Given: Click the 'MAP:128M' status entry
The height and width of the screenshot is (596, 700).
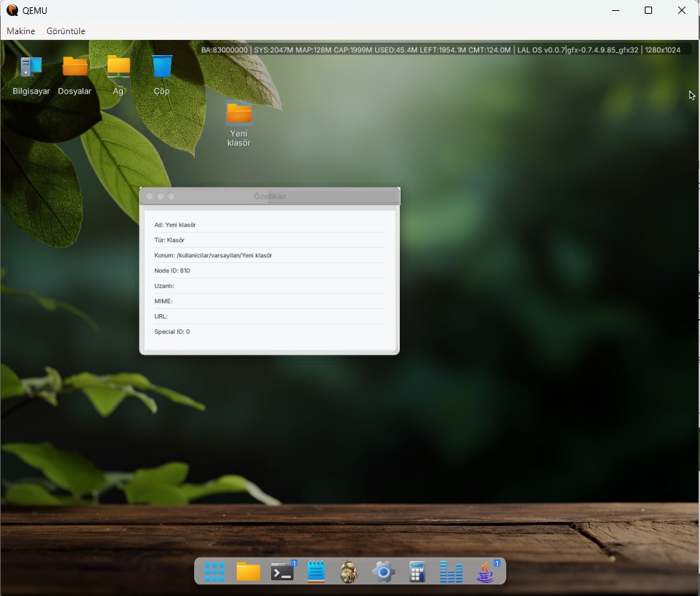Looking at the screenshot, I should [x=313, y=50].
